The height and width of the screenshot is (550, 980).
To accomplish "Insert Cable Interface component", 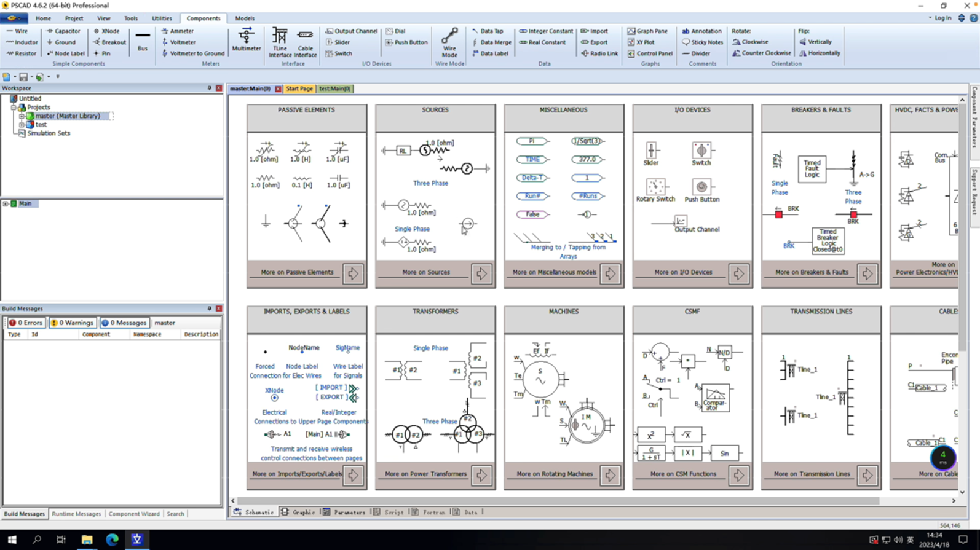I will click(x=305, y=42).
